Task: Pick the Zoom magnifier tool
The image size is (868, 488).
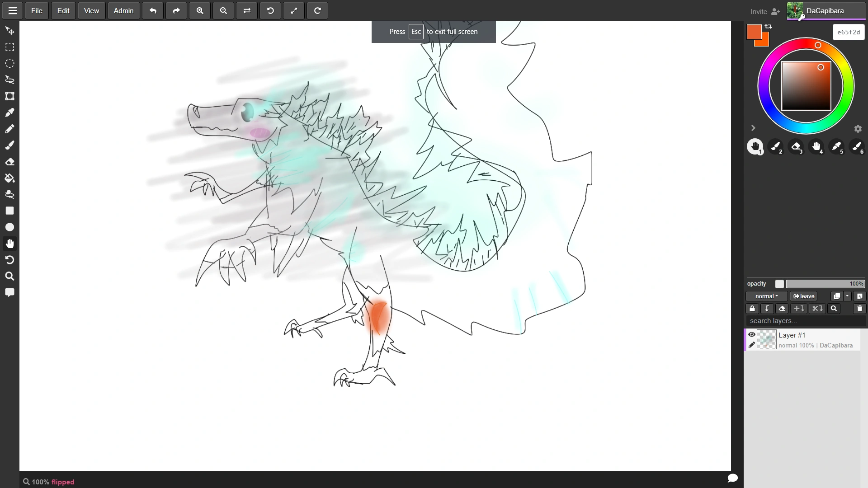Action: pyautogui.click(x=9, y=276)
